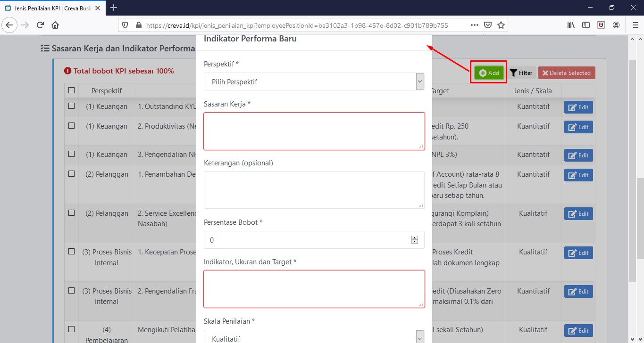644x343 pixels.
Task: Click Edit for Pengendalian NPL row
Action: (x=578, y=155)
